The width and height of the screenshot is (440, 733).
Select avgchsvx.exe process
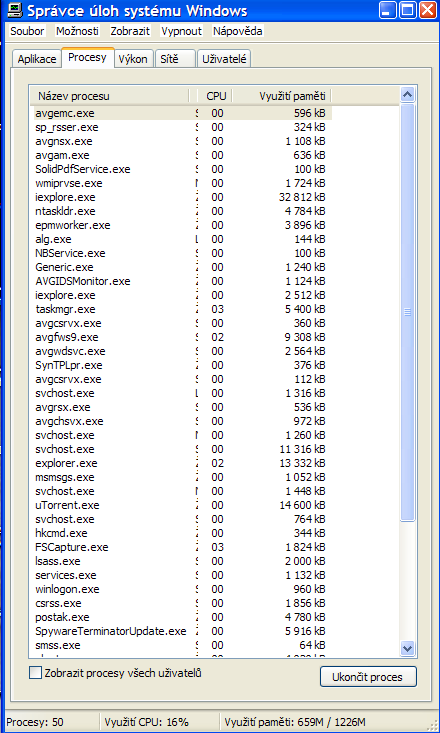pos(183,421)
